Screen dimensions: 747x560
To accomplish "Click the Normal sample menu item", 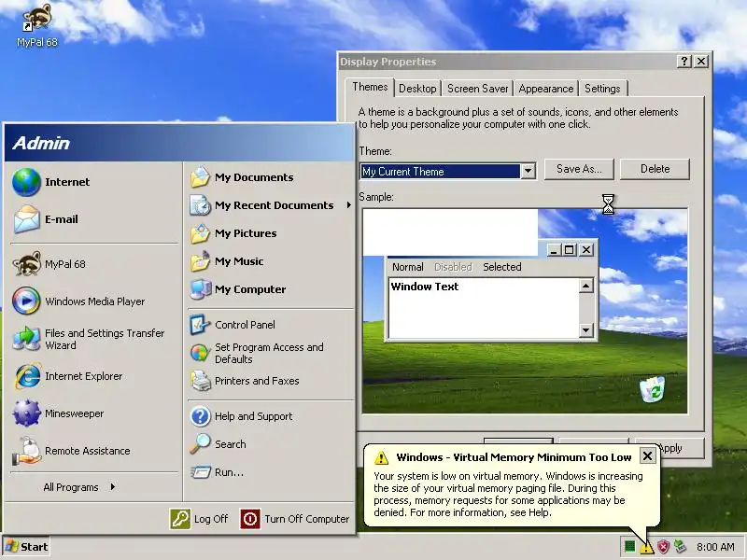I will (x=408, y=267).
